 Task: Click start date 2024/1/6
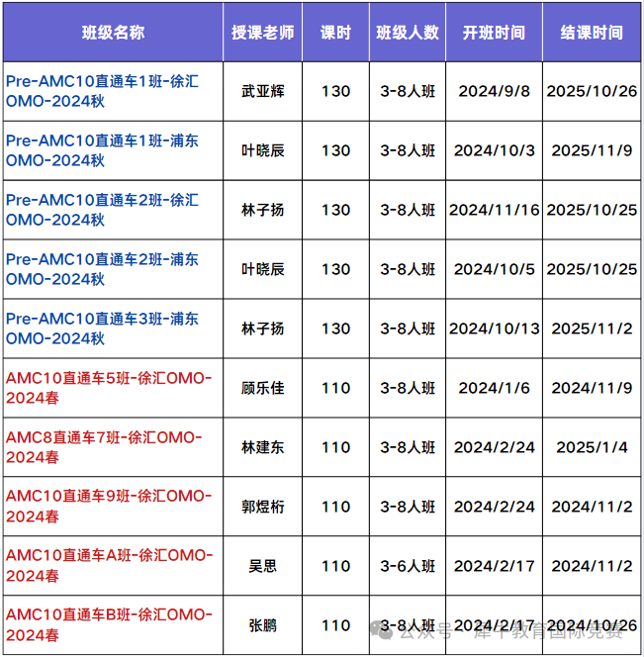point(494,389)
